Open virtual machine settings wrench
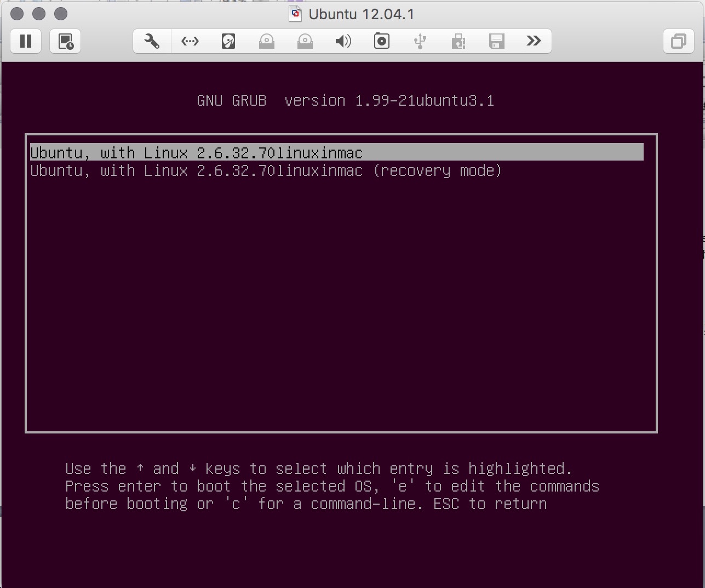 pyautogui.click(x=152, y=41)
